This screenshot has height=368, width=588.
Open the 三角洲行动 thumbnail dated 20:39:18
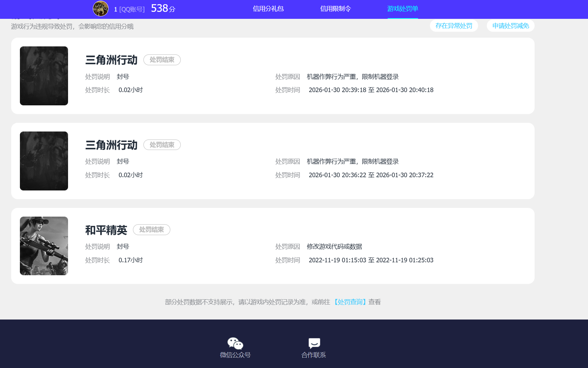click(44, 76)
